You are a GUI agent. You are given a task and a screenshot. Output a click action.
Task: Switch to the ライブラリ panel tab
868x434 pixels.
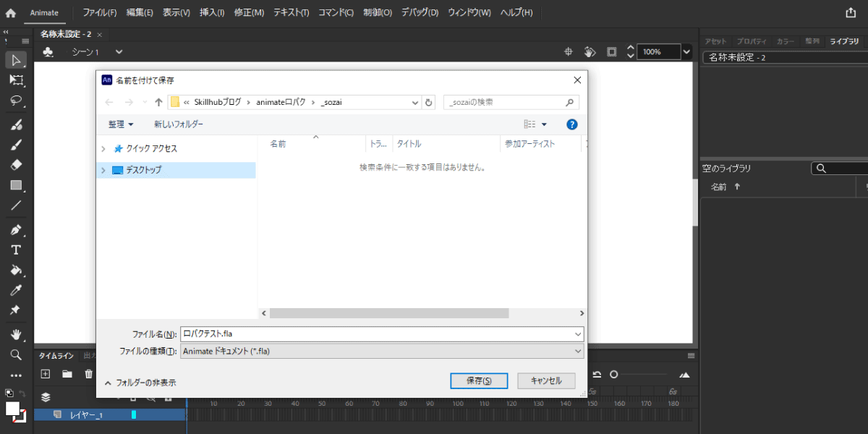844,41
